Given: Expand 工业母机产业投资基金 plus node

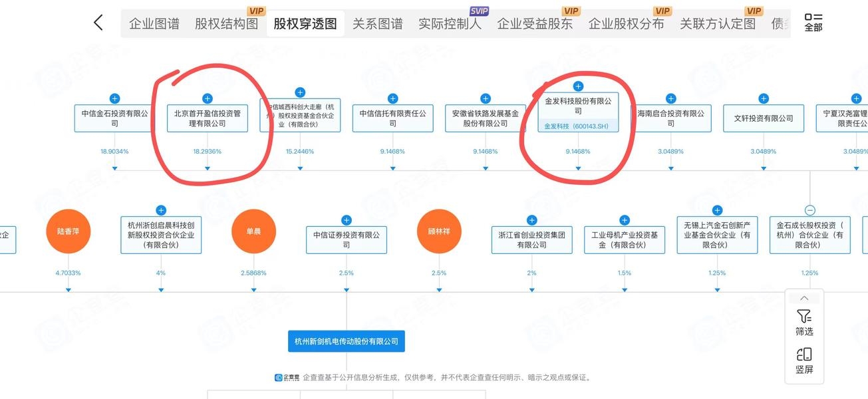Looking at the screenshot, I should (x=625, y=220).
